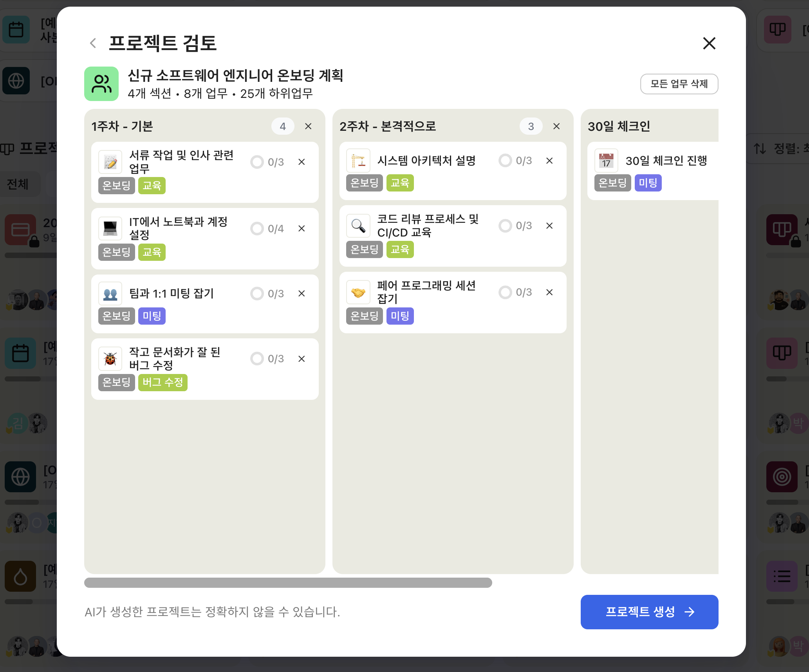Click 모든 업무 삭제 button
The width and height of the screenshot is (809, 672).
tap(679, 84)
